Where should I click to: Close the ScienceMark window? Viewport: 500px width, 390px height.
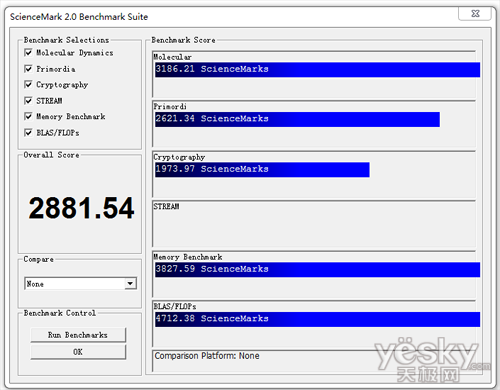coord(475,14)
